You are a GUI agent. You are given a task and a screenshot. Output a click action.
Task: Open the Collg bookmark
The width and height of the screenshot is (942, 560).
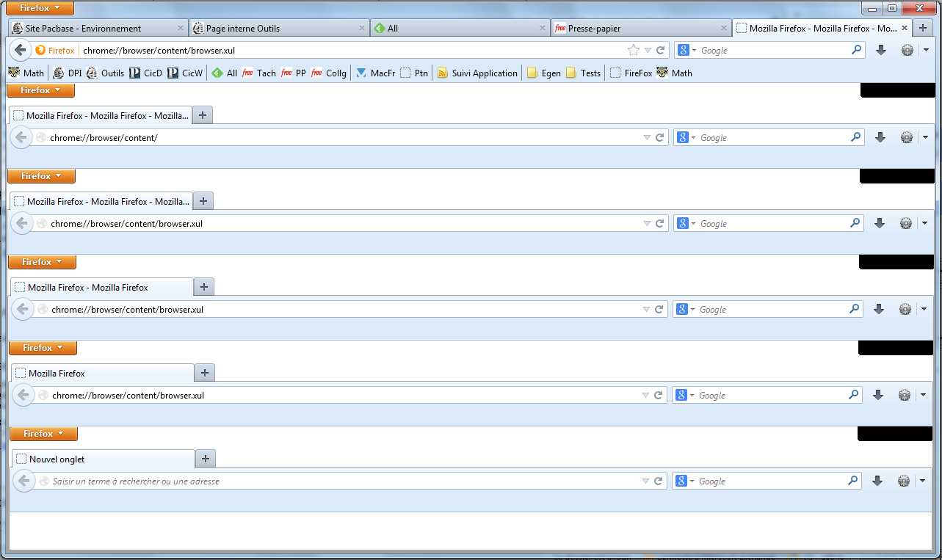(x=328, y=73)
